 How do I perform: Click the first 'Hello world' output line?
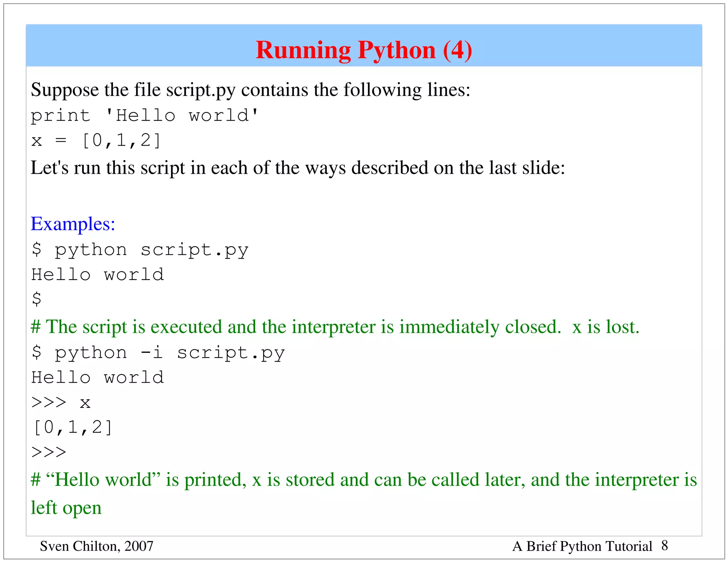97,275
